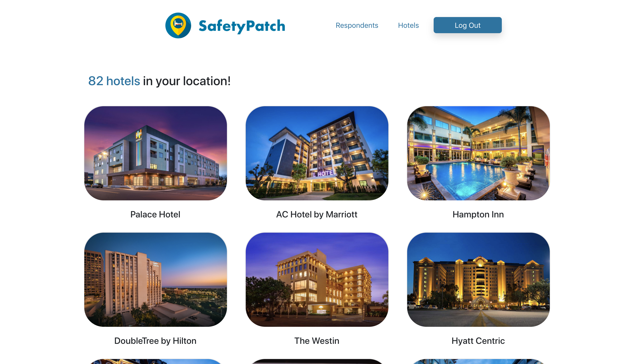Click the AC Hotel by Marriott title
This screenshot has height=364, width=635.
[x=316, y=214]
